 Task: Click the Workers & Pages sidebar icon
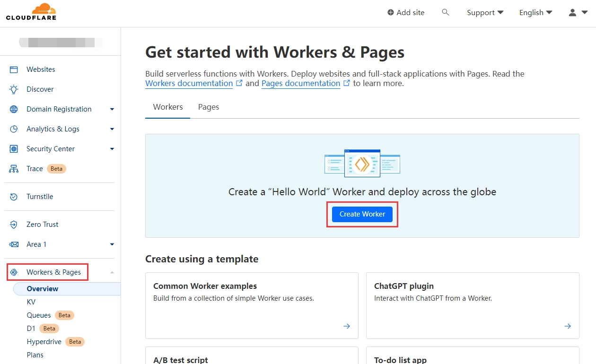point(14,272)
